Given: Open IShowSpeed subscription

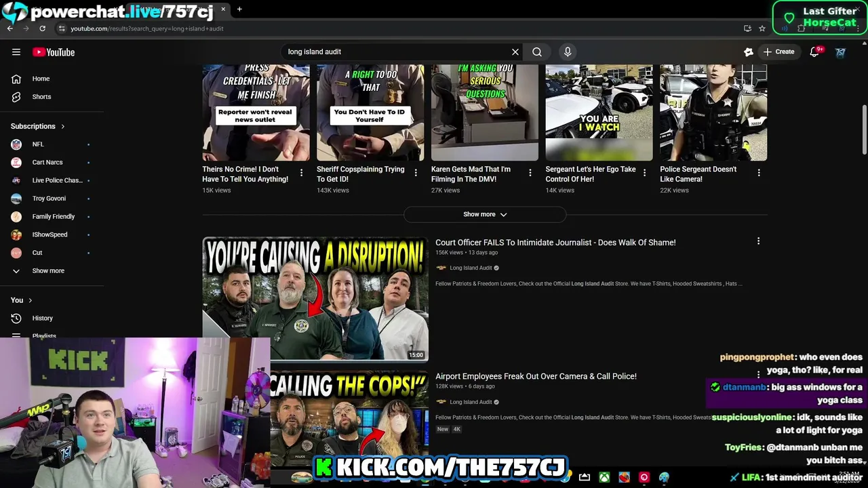Looking at the screenshot, I should click(50, 235).
